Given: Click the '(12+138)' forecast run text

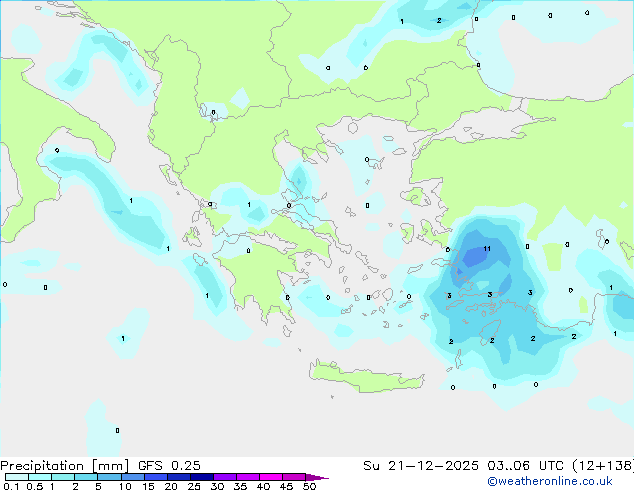Looking at the screenshot, I should [x=603, y=466].
